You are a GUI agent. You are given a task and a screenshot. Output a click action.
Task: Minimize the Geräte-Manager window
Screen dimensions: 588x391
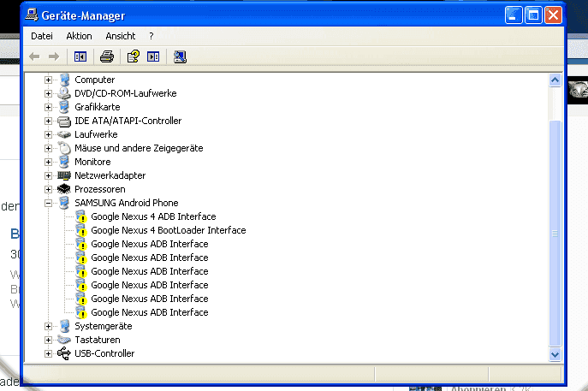pos(514,15)
